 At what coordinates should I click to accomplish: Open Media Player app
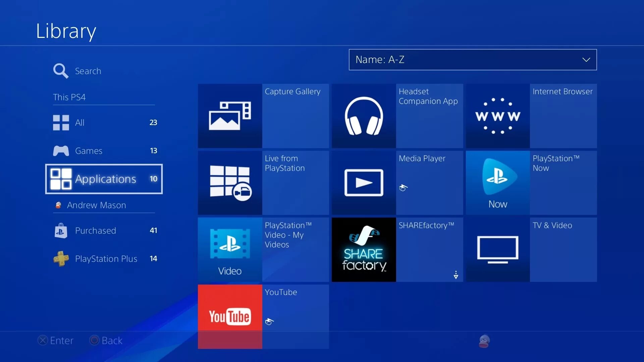click(x=364, y=183)
